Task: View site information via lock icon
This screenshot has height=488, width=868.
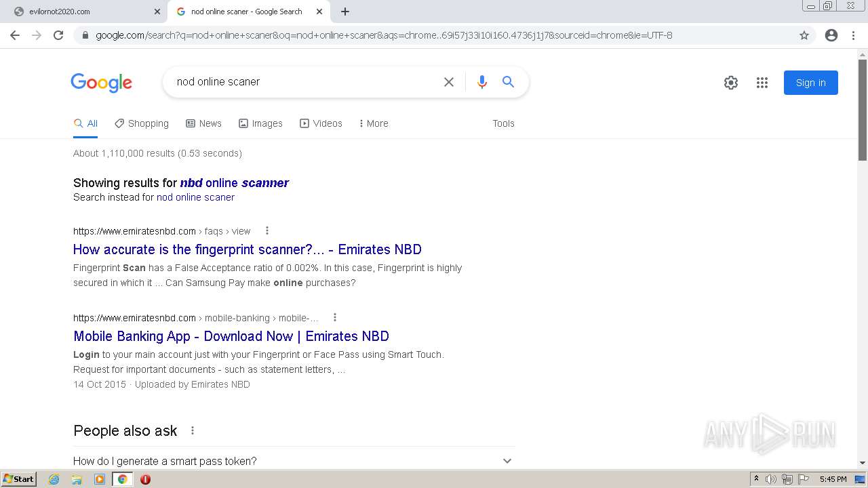Action: [85, 35]
